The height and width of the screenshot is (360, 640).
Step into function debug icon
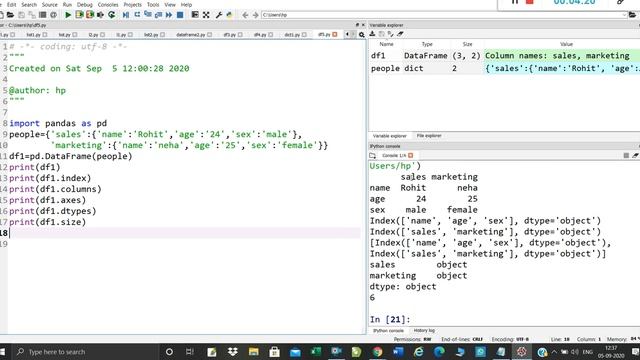pyautogui.click(x=148, y=15)
